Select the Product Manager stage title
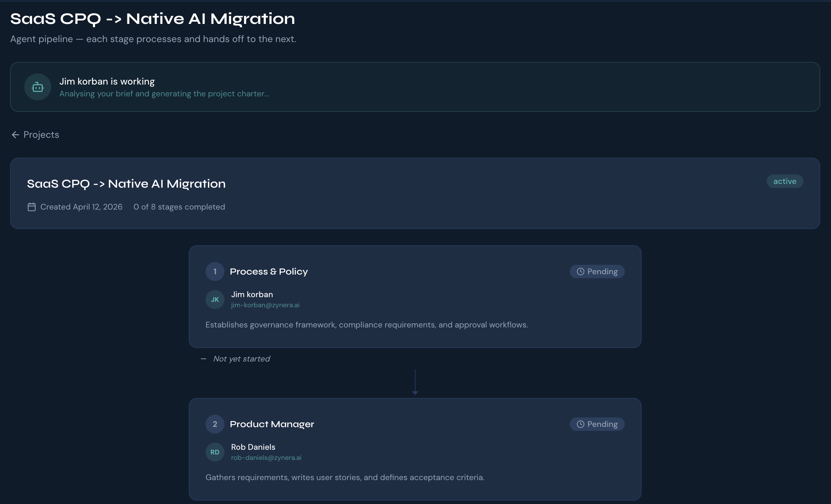The width and height of the screenshot is (831, 504). click(x=272, y=424)
